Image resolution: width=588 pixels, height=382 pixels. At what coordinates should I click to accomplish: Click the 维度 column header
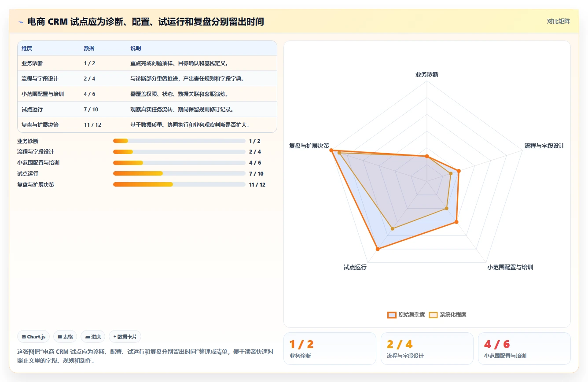click(27, 48)
